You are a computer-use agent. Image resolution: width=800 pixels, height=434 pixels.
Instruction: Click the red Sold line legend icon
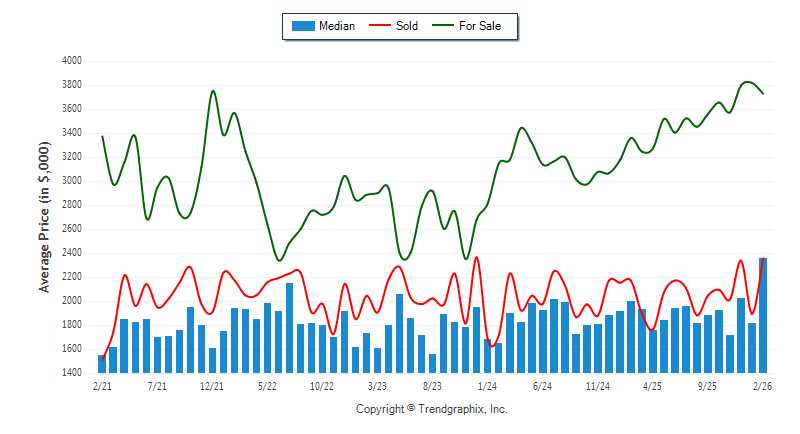(x=381, y=26)
